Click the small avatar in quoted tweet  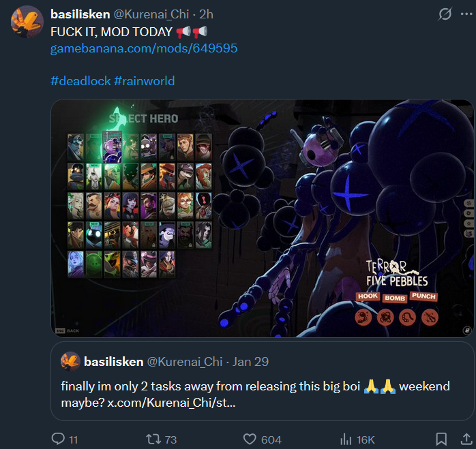click(70, 361)
